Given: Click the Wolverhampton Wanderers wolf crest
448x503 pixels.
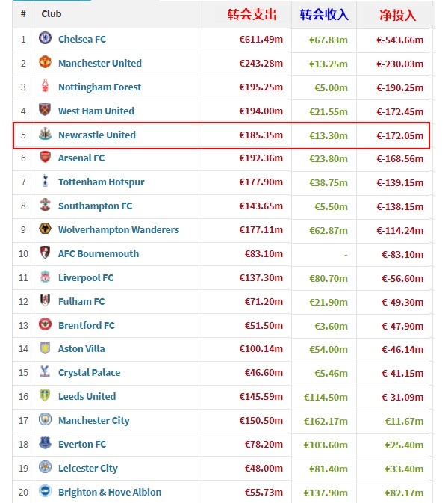Looking at the screenshot, I should point(45,229).
